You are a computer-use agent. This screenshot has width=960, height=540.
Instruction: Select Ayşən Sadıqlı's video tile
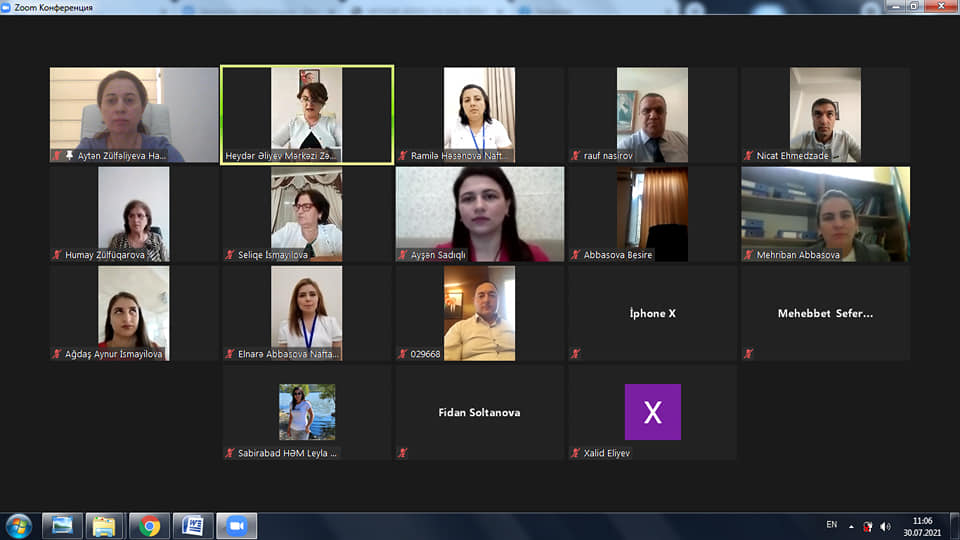tap(480, 214)
